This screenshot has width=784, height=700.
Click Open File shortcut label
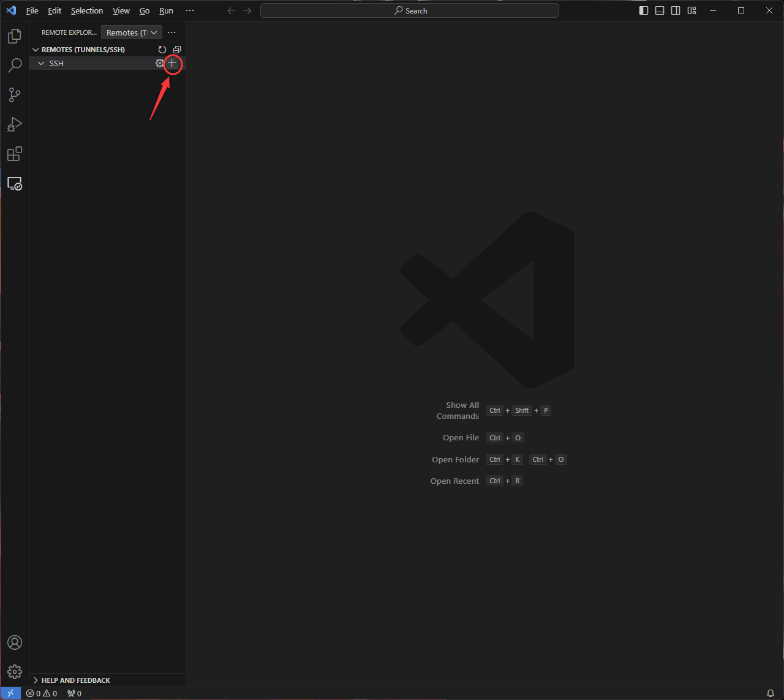click(461, 438)
